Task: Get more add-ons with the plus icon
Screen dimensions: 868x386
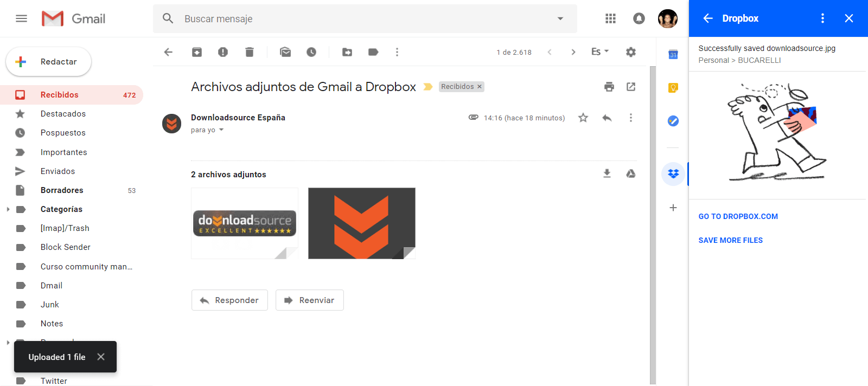Action: [673, 208]
